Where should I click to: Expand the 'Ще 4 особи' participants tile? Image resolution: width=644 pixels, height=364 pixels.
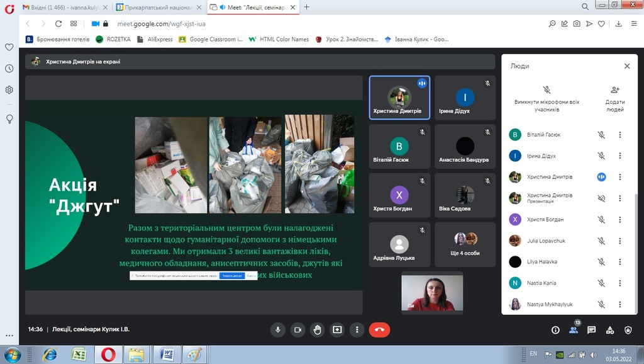(x=466, y=244)
